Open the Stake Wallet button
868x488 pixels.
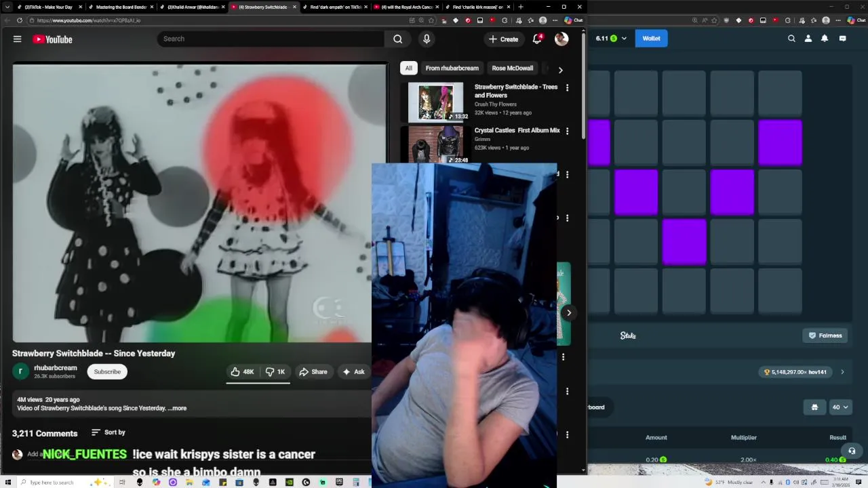point(651,39)
